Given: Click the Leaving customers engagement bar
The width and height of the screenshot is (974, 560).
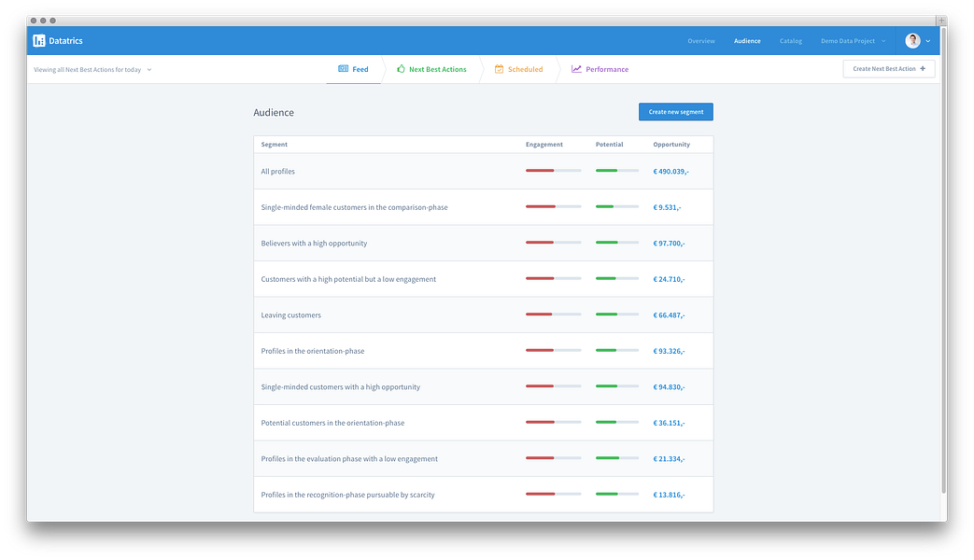Looking at the screenshot, I should tap(554, 315).
